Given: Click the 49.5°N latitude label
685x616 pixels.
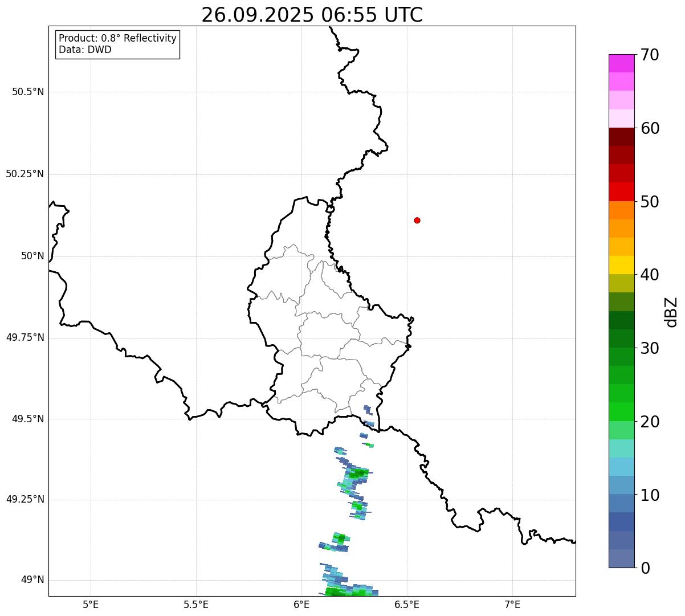Looking at the screenshot, I should [x=28, y=419].
